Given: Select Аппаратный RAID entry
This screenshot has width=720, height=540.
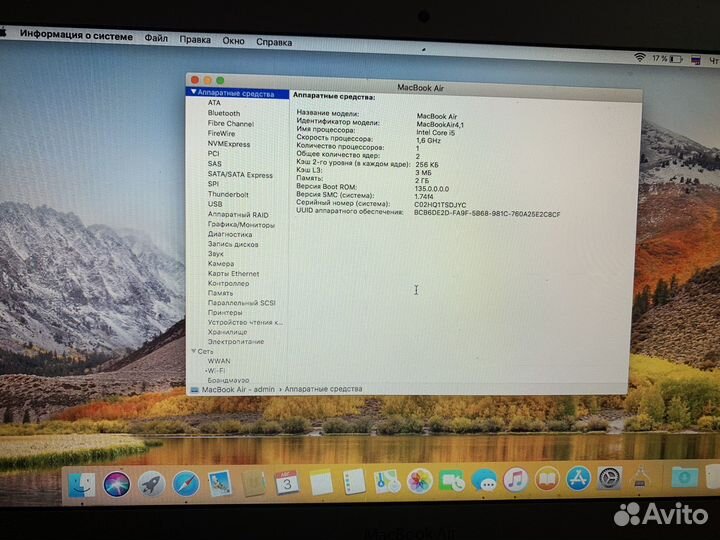Looking at the screenshot, I should [238, 214].
